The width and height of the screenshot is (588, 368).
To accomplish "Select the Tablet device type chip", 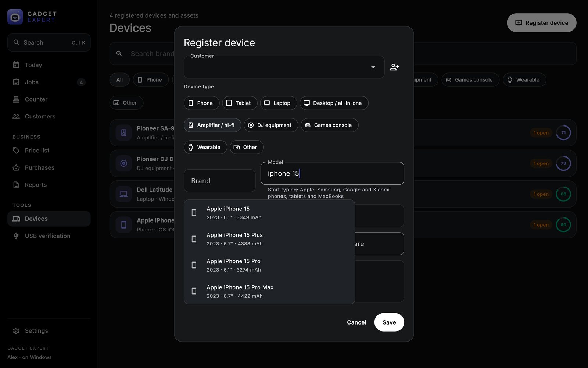I will pyautogui.click(x=240, y=103).
